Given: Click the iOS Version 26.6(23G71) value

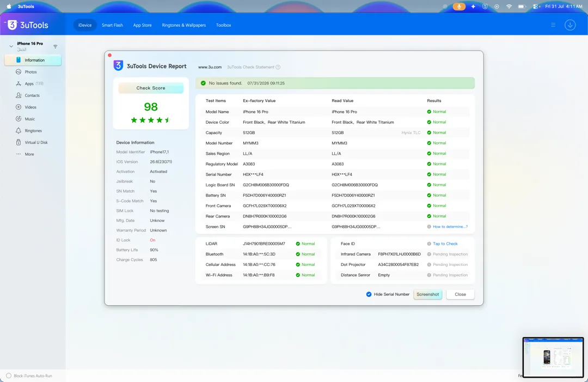Looking at the screenshot, I should pyautogui.click(x=161, y=162).
